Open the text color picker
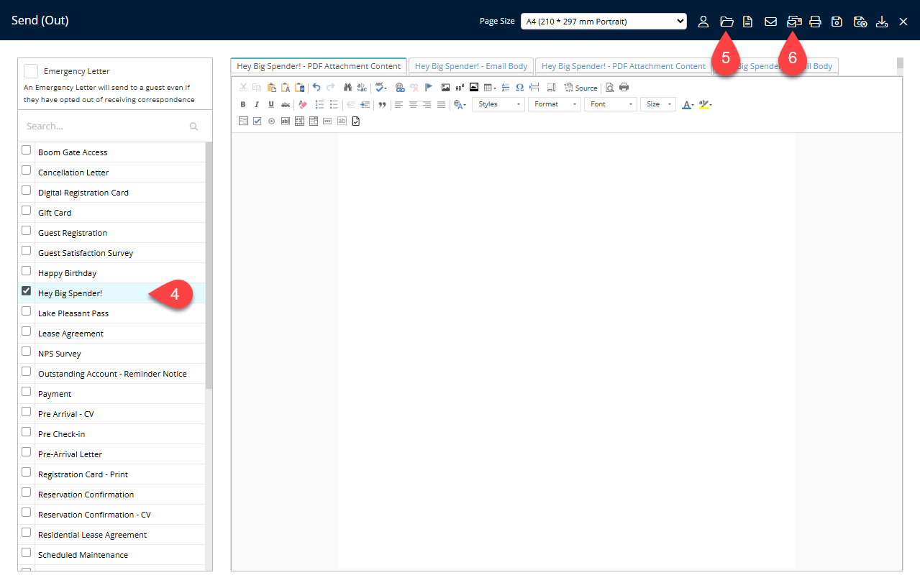Image resolution: width=920 pixels, height=588 pixels. point(688,104)
